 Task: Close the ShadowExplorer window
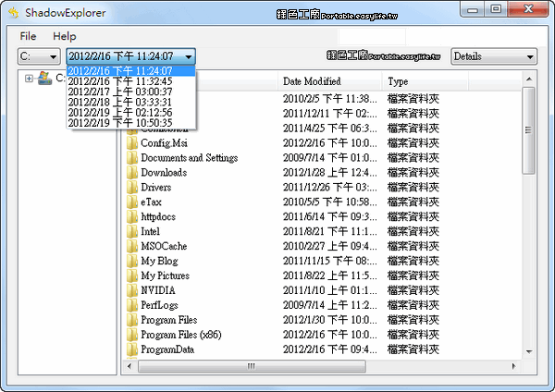[528, 9]
